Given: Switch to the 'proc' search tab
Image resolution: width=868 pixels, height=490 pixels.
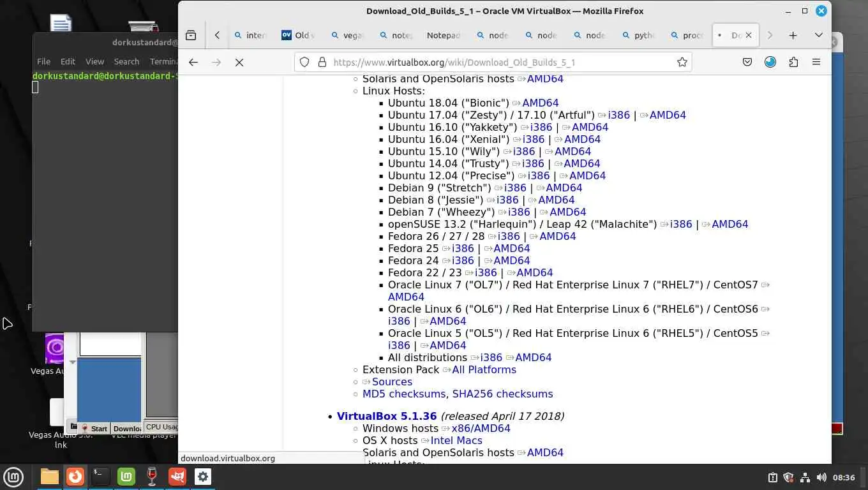Looking at the screenshot, I should pyautogui.click(x=686, y=35).
